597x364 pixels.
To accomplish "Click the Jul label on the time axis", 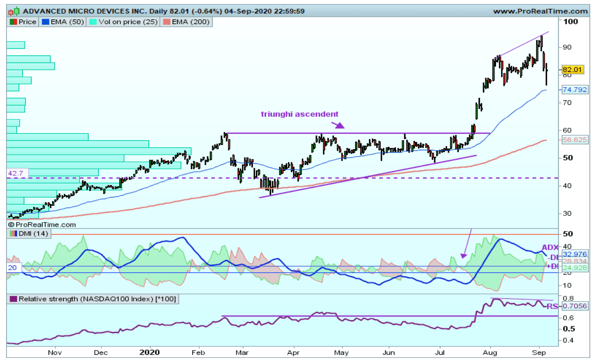I will [x=440, y=352].
